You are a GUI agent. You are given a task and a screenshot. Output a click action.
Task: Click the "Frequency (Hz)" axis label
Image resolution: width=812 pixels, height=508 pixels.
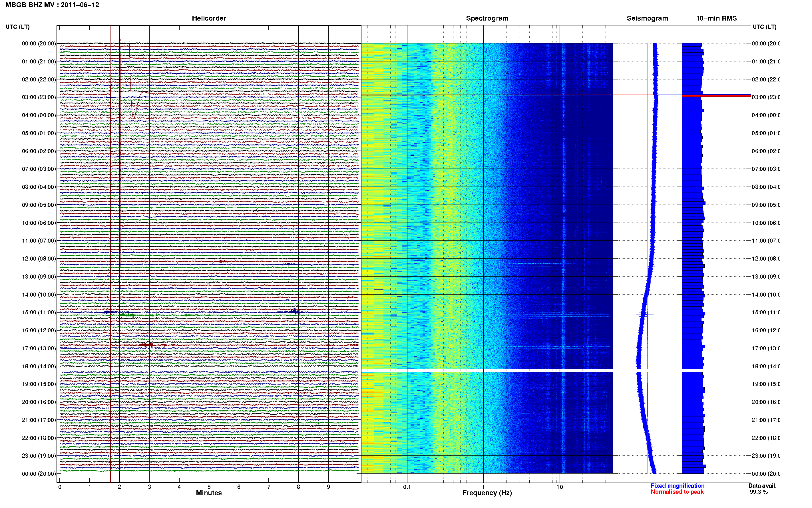pos(487,493)
